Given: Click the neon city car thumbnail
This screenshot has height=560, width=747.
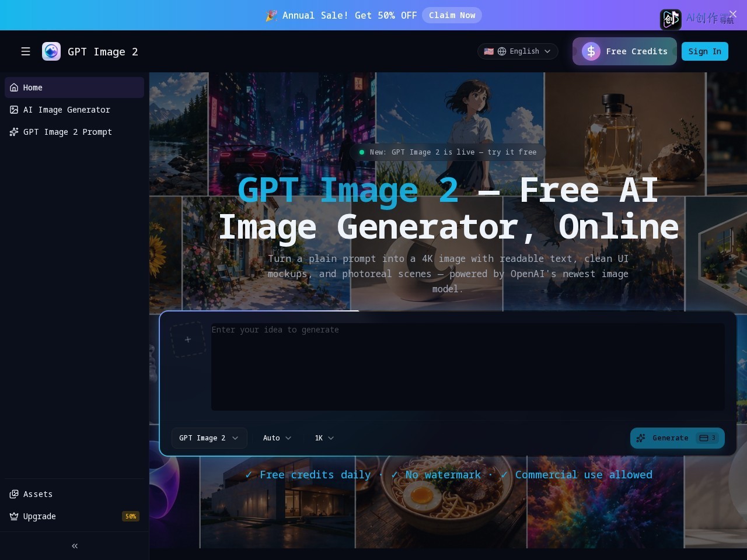Looking at the screenshot, I should (292, 133).
